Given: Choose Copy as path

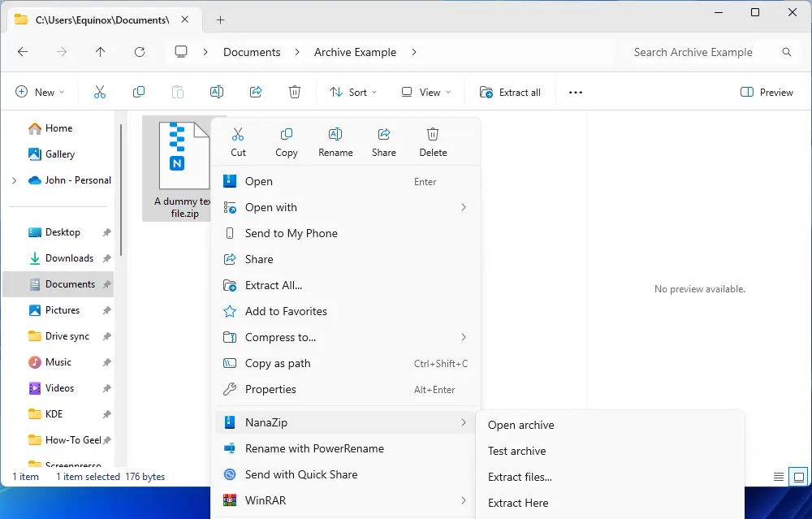Looking at the screenshot, I should click(345, 363).
